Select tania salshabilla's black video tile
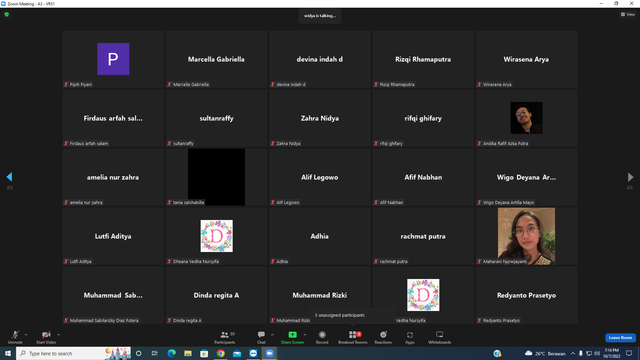640x360 pixels. (x=216, y=177)
